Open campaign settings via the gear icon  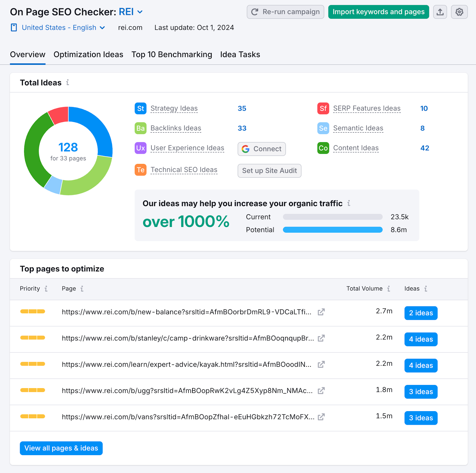[459, 12]
